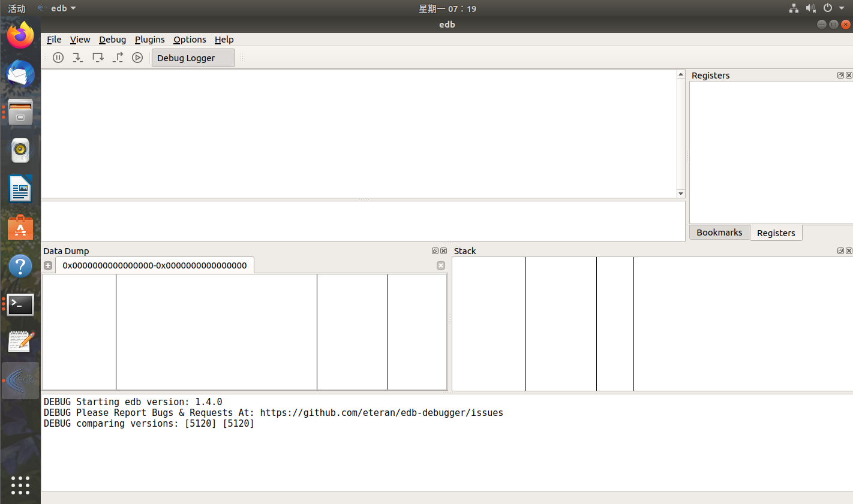Click the toolbar drag handle left of Pause
Viewport: 853px width, 504px height.
pos(45,58)
